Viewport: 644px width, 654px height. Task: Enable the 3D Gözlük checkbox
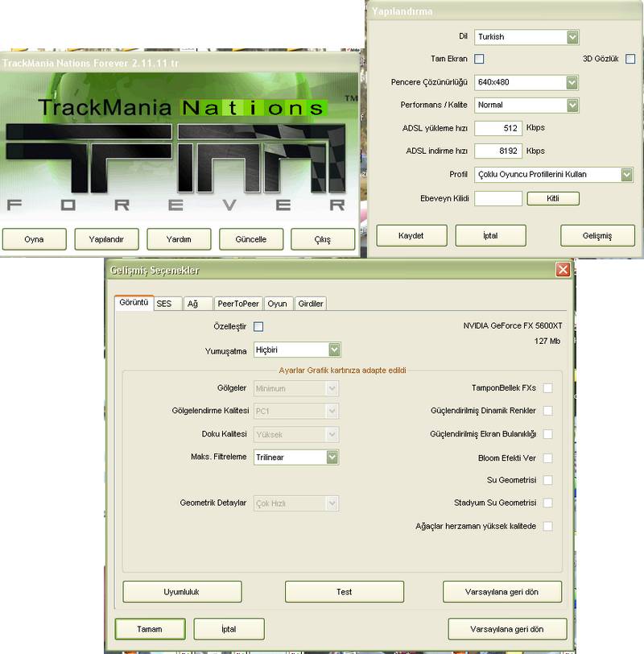point(630,59)
